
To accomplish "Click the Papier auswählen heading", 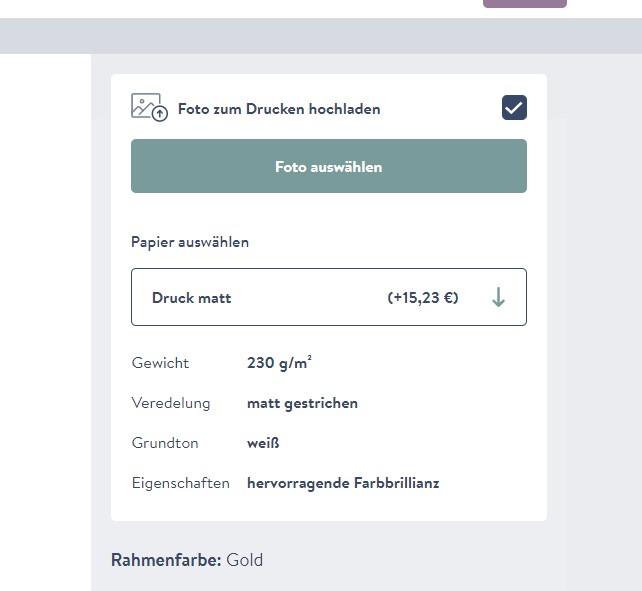I will click(x=190, y=242).
